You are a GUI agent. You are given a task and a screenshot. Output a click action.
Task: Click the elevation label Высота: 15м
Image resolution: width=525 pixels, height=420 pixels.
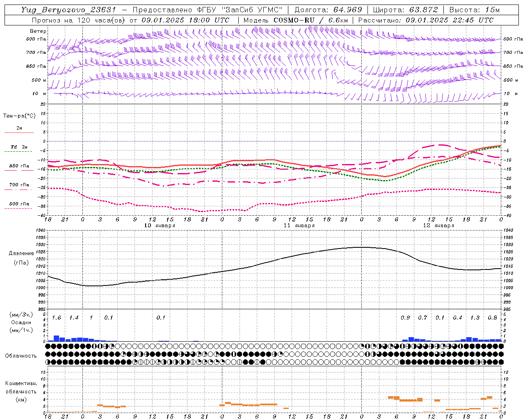click(475, 10)
